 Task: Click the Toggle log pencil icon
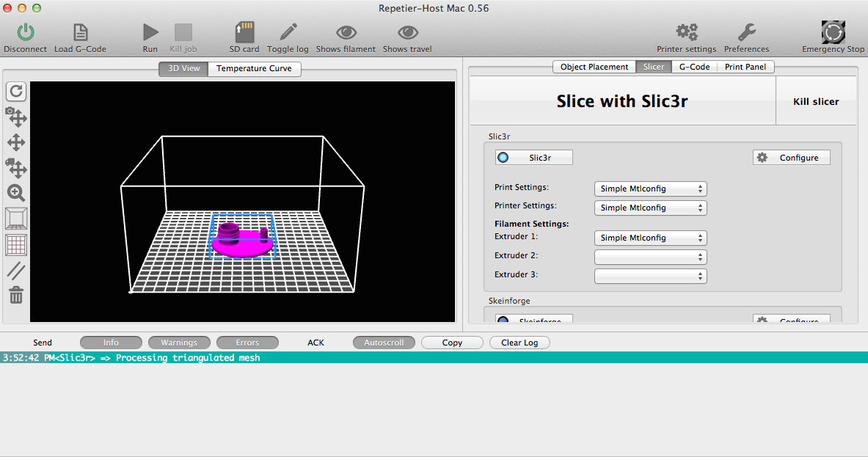coord(288,32)
